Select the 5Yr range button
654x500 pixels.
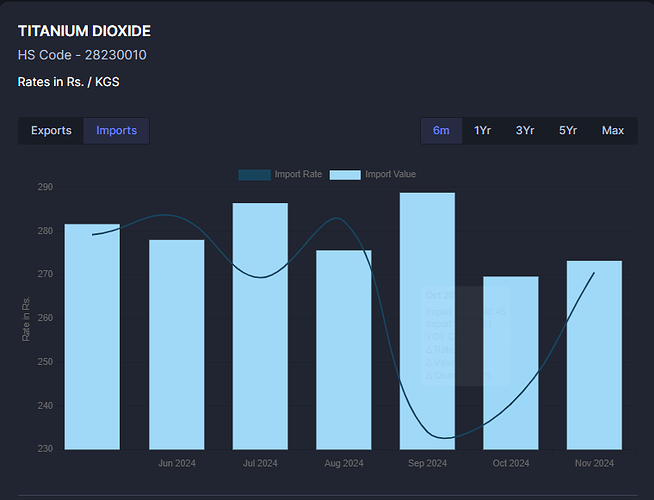(x=568, y=131)
